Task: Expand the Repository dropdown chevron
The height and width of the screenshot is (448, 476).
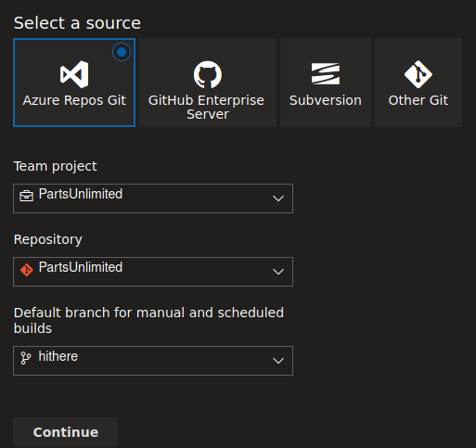Action: 278,272
